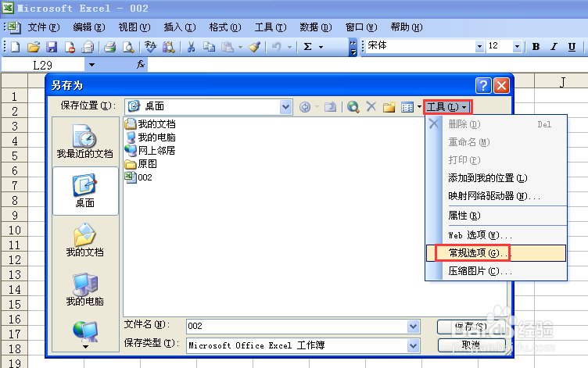The height and width of the screenshot is (368, 588).
Task: Click the Cut scissors icon
Action: 191,47
